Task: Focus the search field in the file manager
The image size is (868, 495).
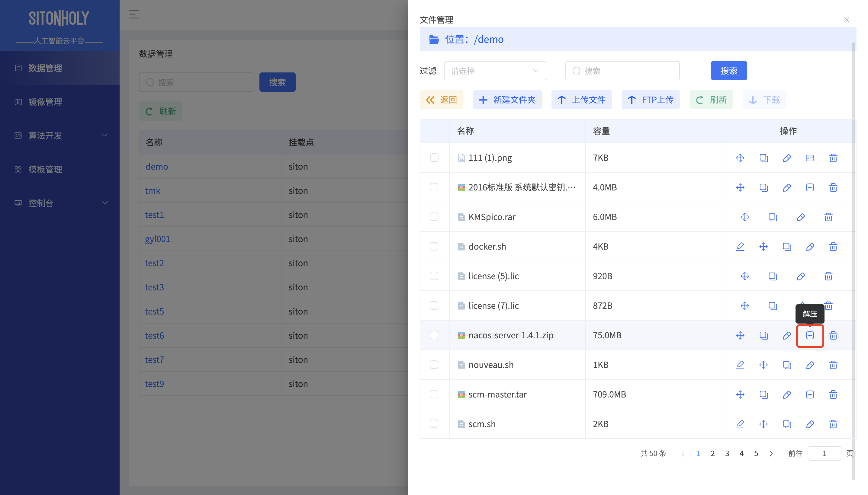Action: [x=622, y=71]
